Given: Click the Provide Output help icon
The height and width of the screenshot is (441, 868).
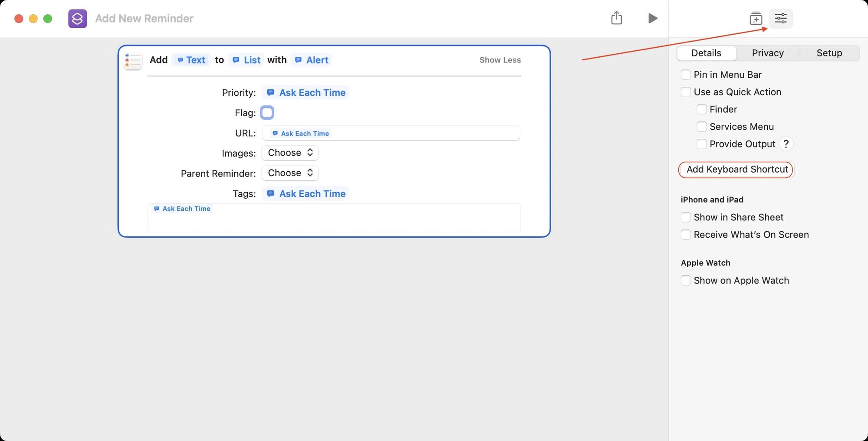Looking at the screenshot, I should (786, 144).
